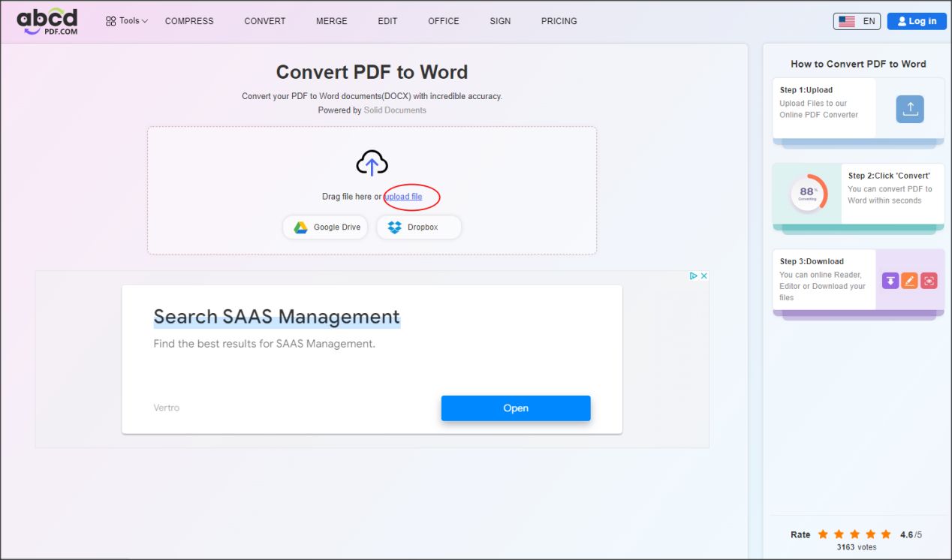Open the COMPRESS menu

(189, 21)
